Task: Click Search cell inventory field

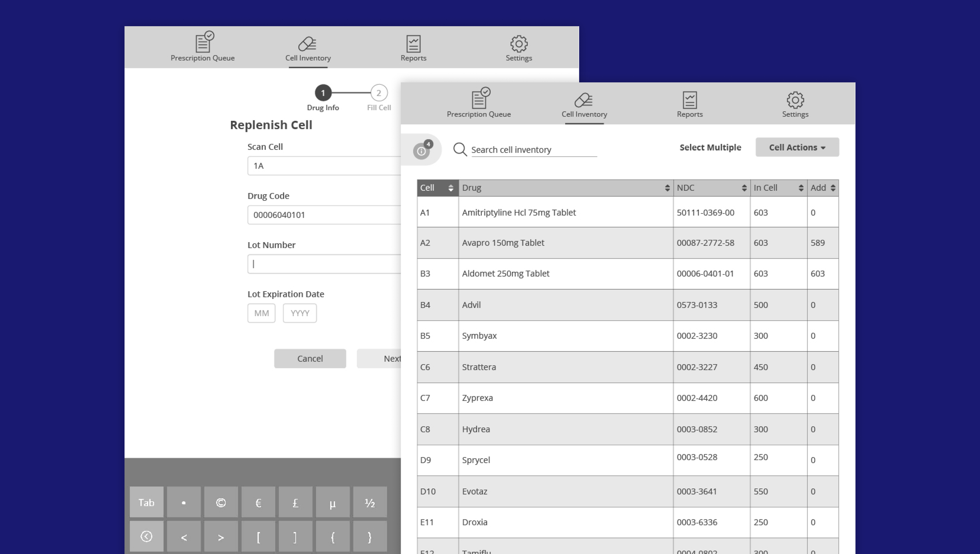Action: 534,150
